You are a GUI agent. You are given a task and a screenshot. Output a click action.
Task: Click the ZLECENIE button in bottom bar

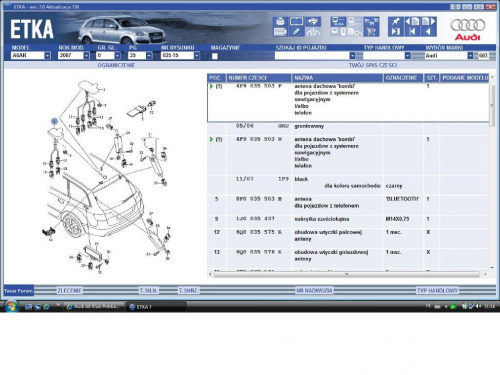69,291
